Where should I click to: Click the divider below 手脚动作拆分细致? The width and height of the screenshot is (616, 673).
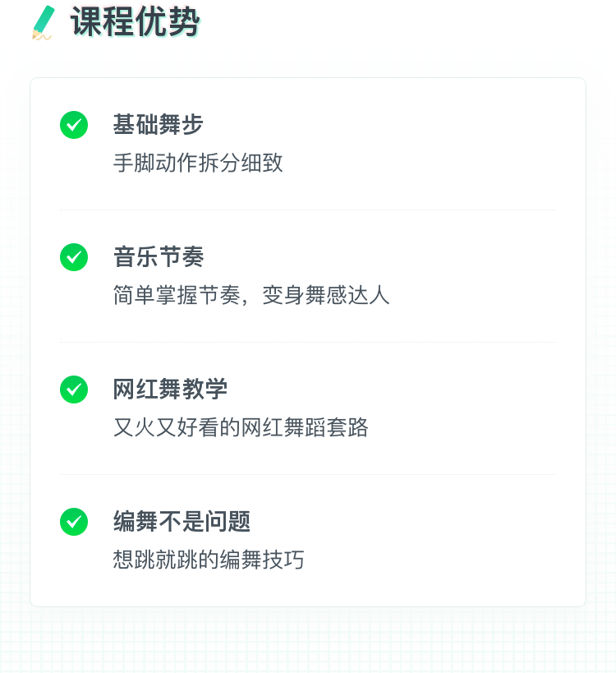307,210
